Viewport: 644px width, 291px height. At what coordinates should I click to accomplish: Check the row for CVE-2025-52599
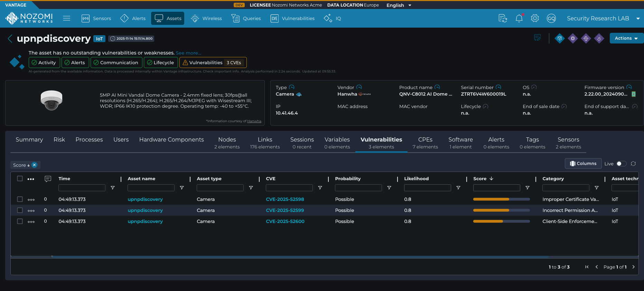point(20,210)
